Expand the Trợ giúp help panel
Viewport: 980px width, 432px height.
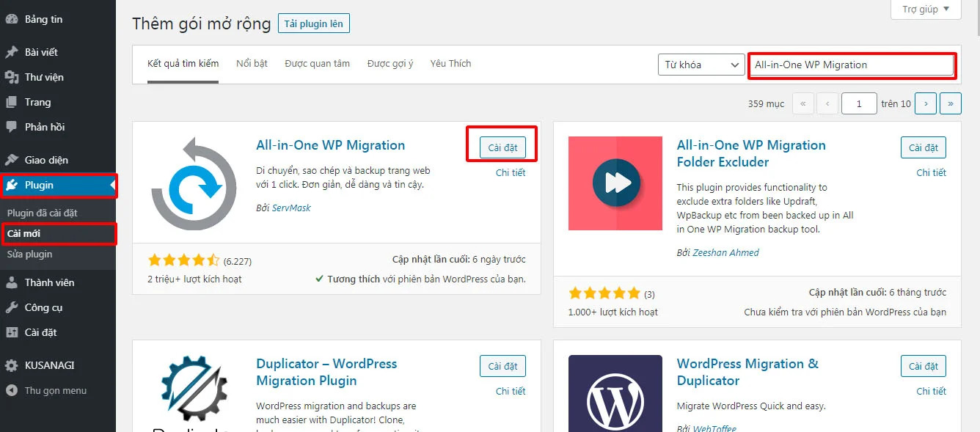point(925,10)
